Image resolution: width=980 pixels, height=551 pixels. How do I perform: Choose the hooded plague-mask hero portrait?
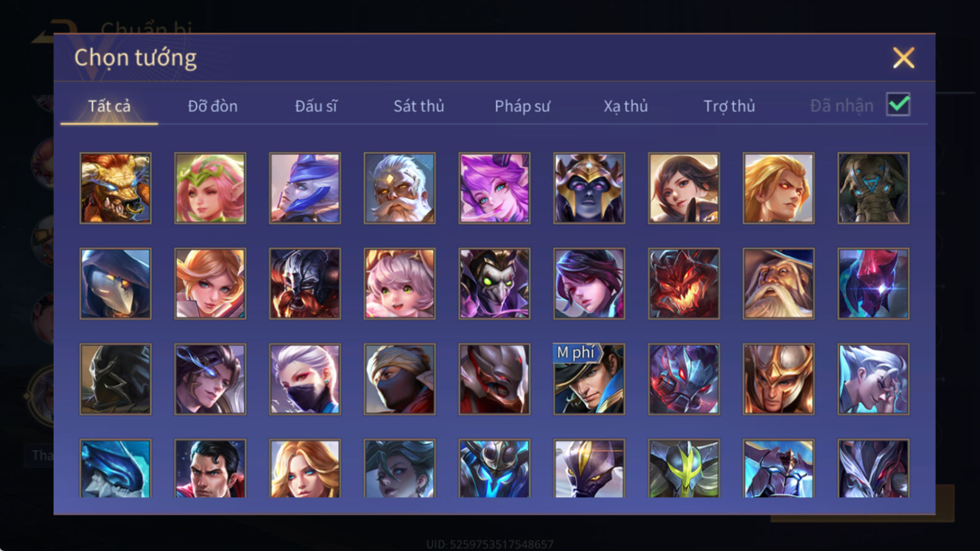(115, 283)
